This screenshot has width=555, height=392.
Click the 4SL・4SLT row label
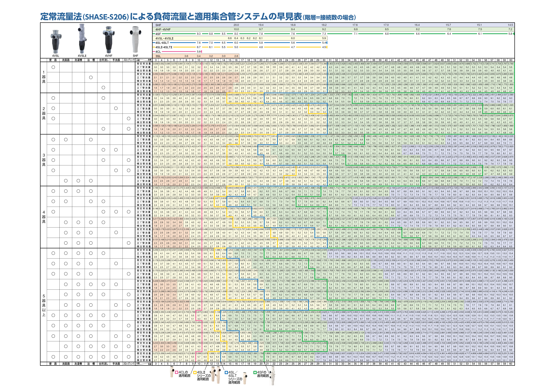point(162,43)
